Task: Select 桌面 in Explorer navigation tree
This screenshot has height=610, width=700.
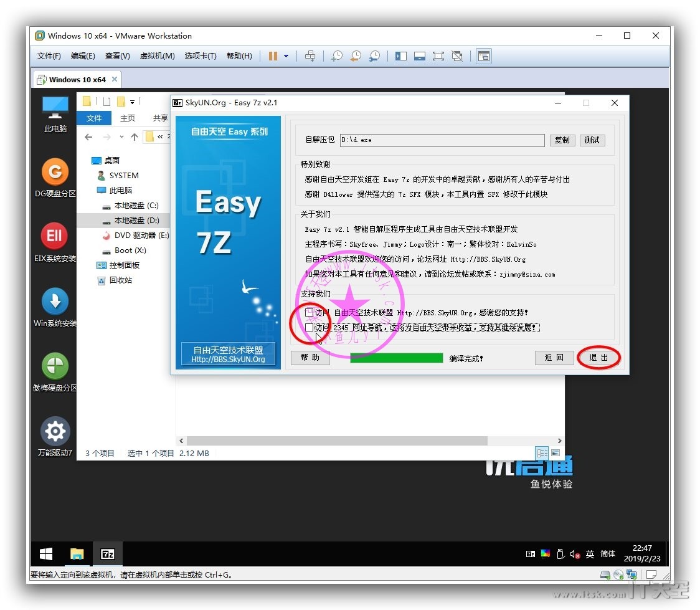Action: click(x=105, y=160)
